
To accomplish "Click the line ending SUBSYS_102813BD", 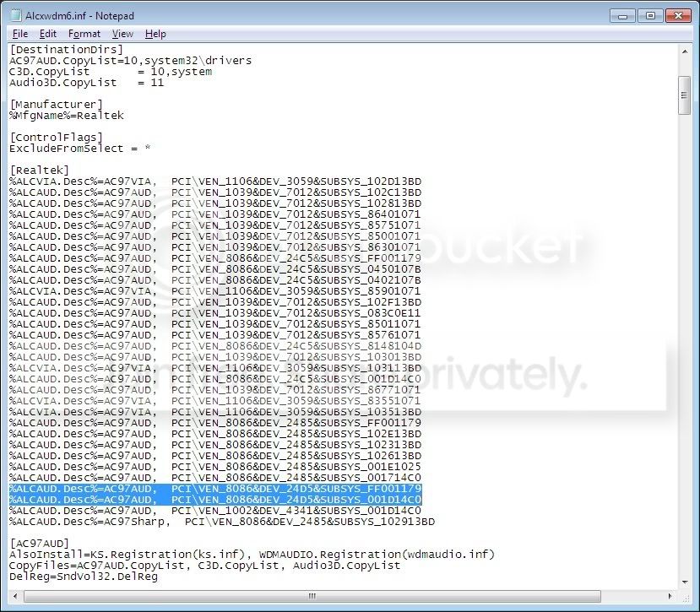I will (x=215, y=203).
